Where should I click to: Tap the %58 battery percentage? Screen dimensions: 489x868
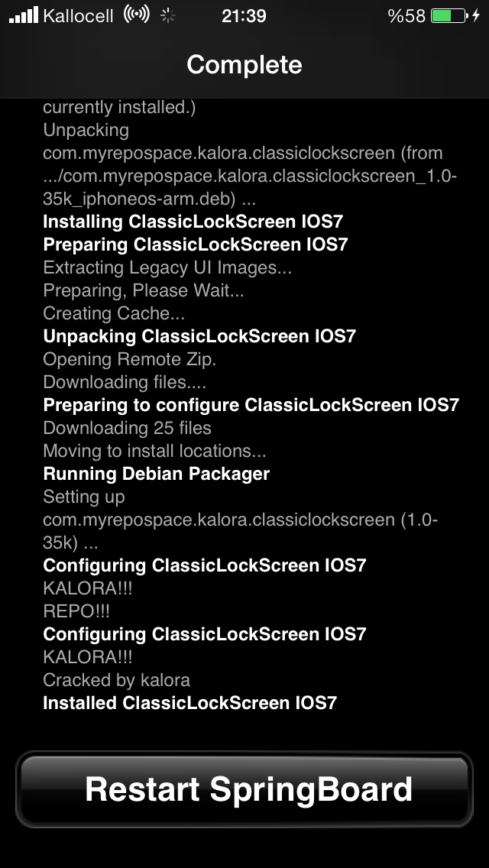tap(407, 16)
